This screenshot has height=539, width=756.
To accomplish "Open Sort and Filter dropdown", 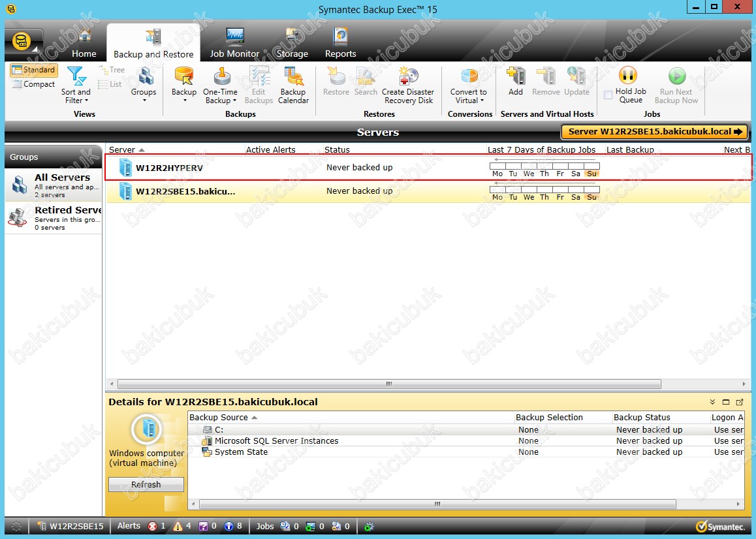I will (x=76, y=85).
